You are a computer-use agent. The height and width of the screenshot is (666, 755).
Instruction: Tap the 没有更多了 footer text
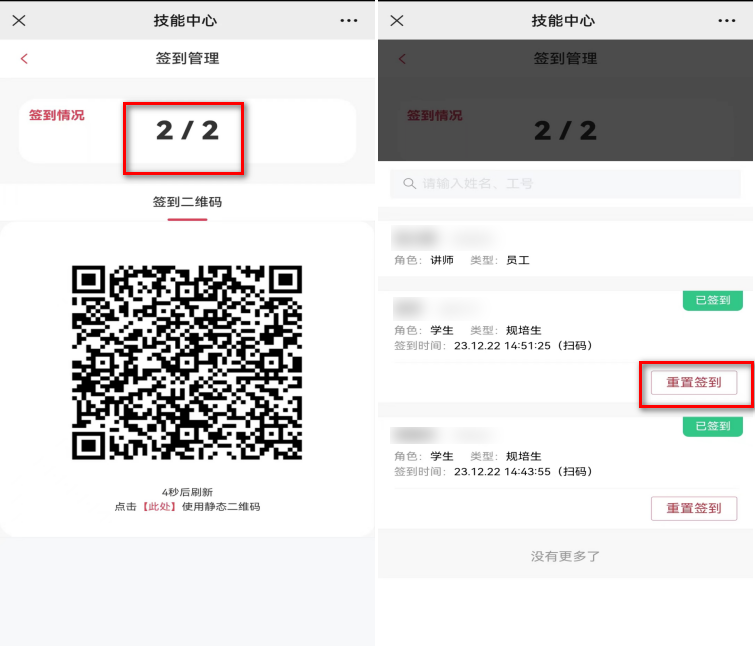[x=565, y=556]
